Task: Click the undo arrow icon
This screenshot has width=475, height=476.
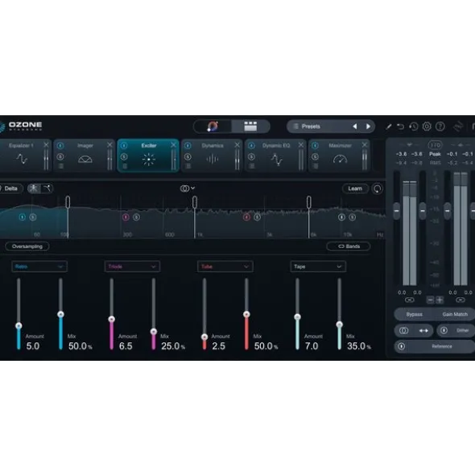Action: (x=401, y=126)
